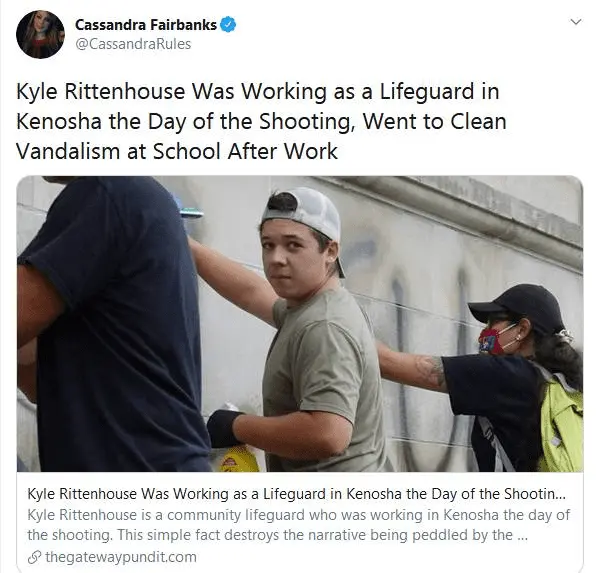The height and width of the screenshot is (573, 598).
Task: Click the lime green backpack in the photo
Action: coord(562,423)
